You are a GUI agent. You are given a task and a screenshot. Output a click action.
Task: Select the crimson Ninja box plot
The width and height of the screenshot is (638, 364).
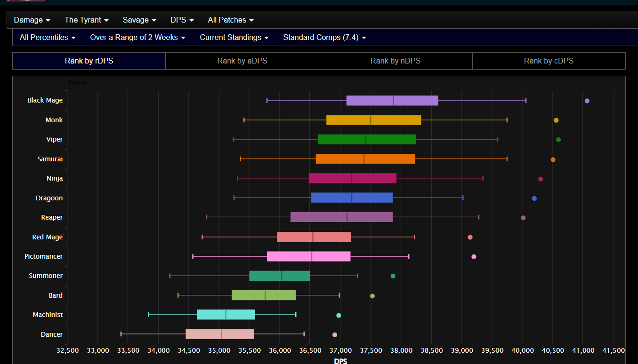click(353, 178)
